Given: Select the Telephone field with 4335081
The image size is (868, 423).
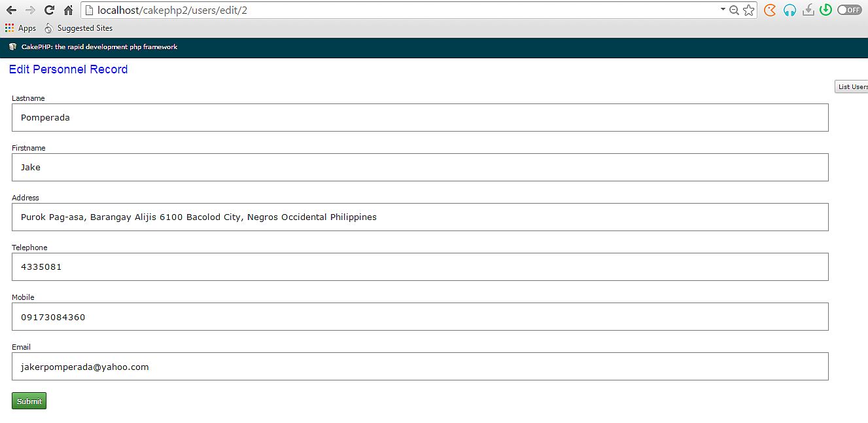Looking at the screenshot, I should point(420,267).
